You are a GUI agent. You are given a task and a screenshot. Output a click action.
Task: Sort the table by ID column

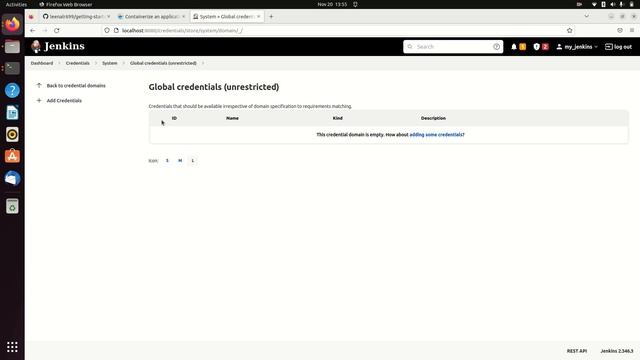pos(174,118)
